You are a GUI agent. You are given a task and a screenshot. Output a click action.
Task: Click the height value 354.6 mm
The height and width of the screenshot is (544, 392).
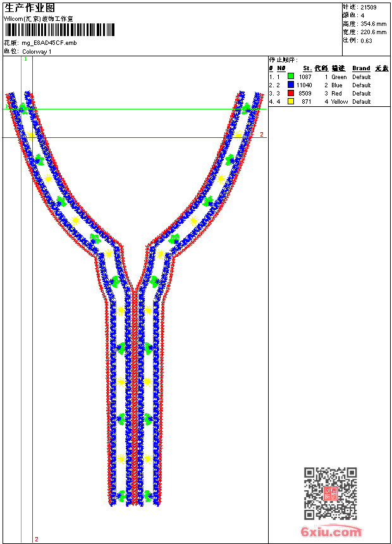[x=373, y=24]
